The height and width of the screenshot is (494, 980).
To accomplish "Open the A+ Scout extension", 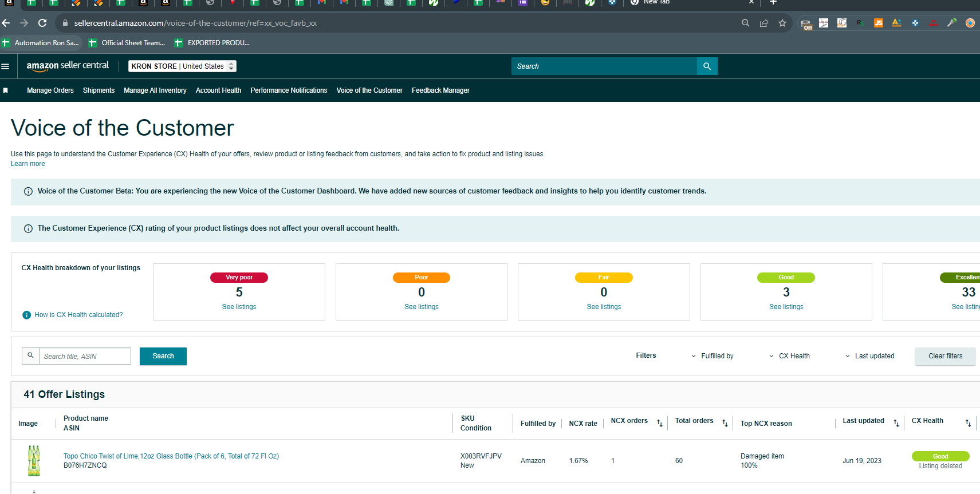I will (897, 23).
